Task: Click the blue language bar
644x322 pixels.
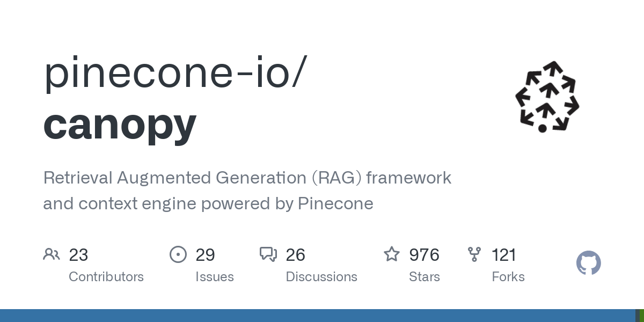Action: pyautogui.click(x=317, y=316)
